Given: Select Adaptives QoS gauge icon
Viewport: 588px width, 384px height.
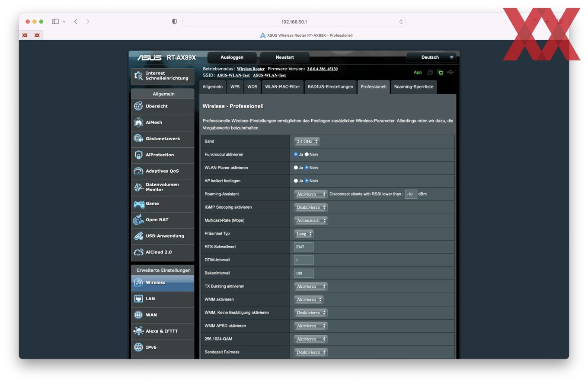Looking at the screenshot, I should [138, 171].
